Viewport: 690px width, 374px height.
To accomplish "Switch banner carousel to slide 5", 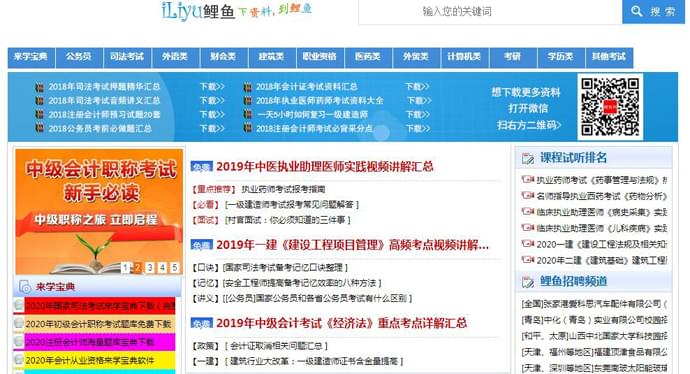I will coord(175,268).
